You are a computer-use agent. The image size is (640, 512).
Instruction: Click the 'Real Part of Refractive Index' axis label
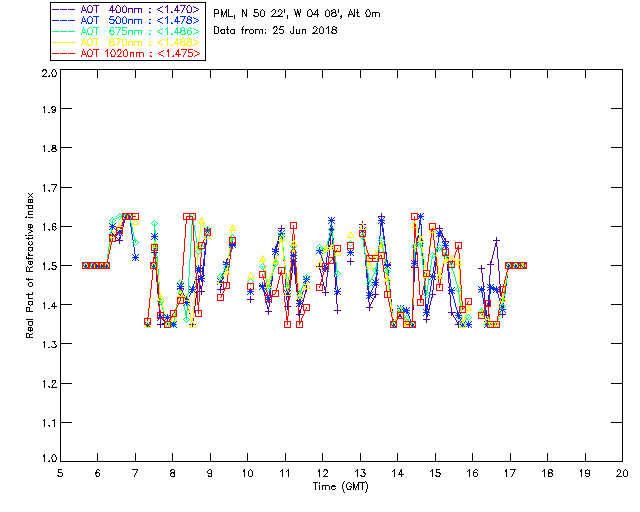(x=31, y=266)
